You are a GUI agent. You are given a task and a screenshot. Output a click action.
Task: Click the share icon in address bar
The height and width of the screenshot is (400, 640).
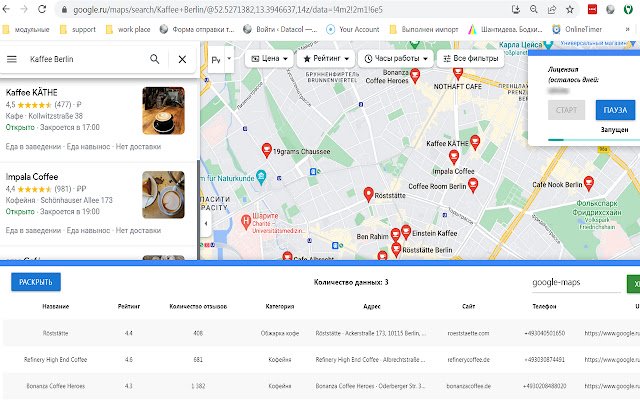pyautogui.click(x=552, y=9)
